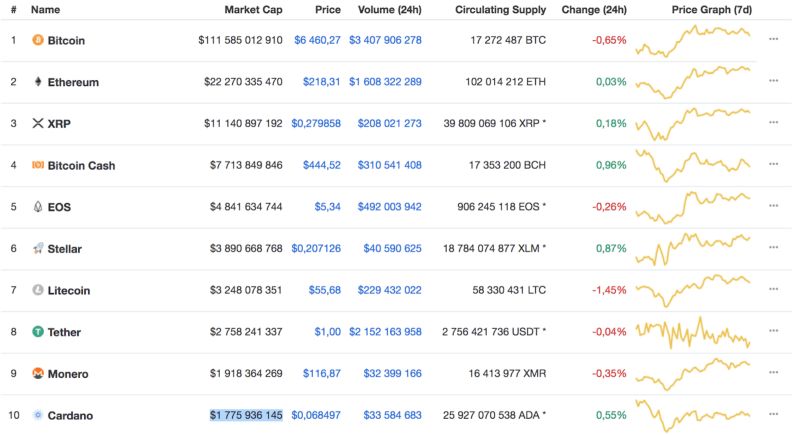
Task: Open the Cardano name link
Action: pyautogui.click(x=72, y=415)
